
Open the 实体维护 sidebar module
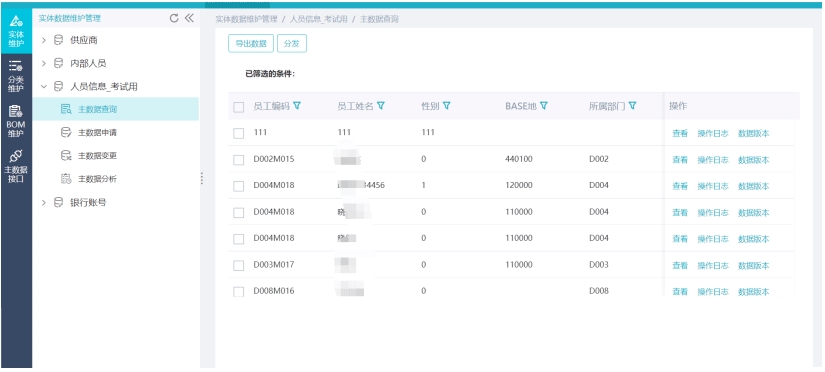(x=16, y=31)
